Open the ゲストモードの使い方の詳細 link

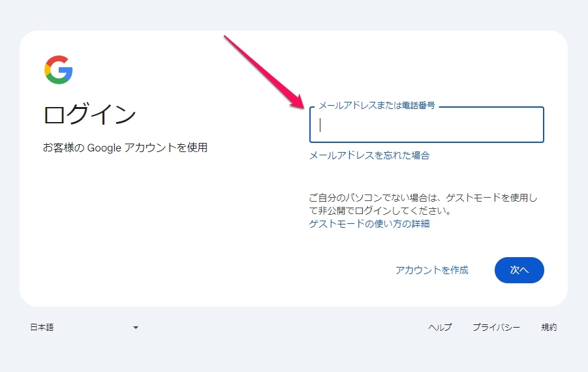point(369,224)
